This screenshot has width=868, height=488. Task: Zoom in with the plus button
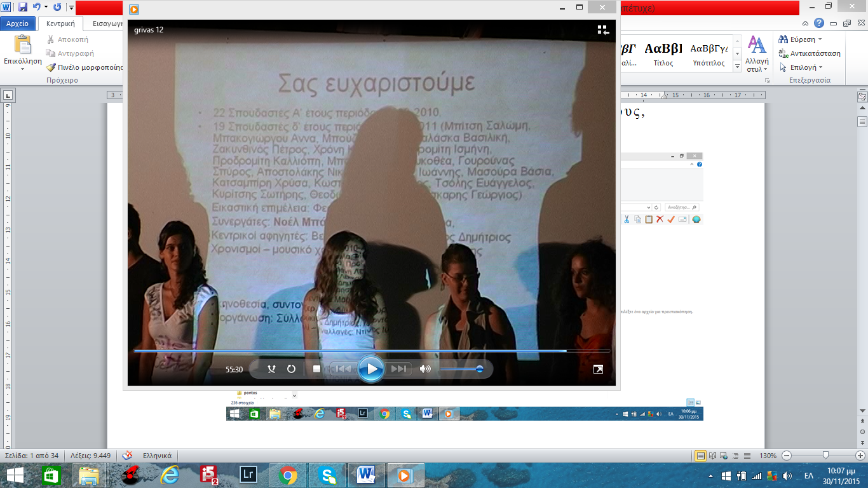click(x=860, y=456)
